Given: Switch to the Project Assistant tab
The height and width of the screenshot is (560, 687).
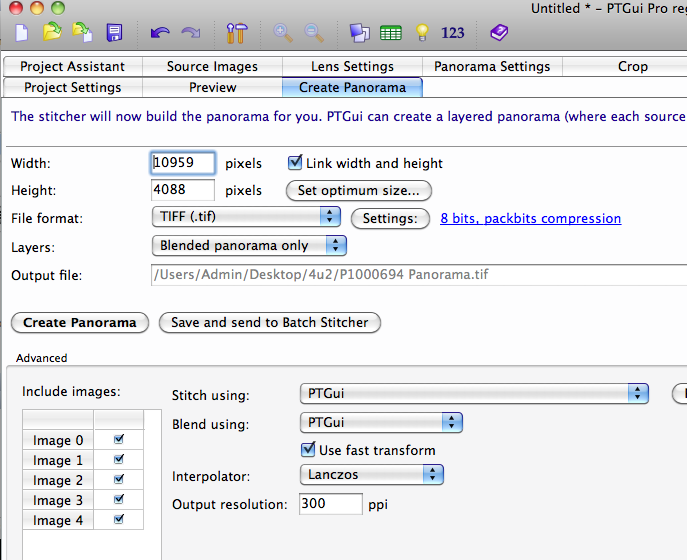Looking at the screenshot, I should (x=73, y=67).
